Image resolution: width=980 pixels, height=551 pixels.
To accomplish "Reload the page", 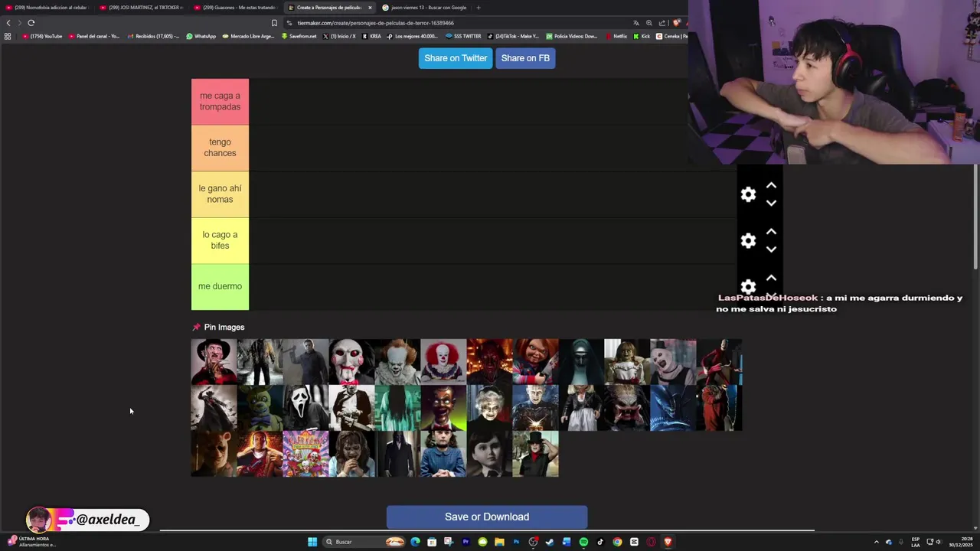I will click(x=31, y=23).
